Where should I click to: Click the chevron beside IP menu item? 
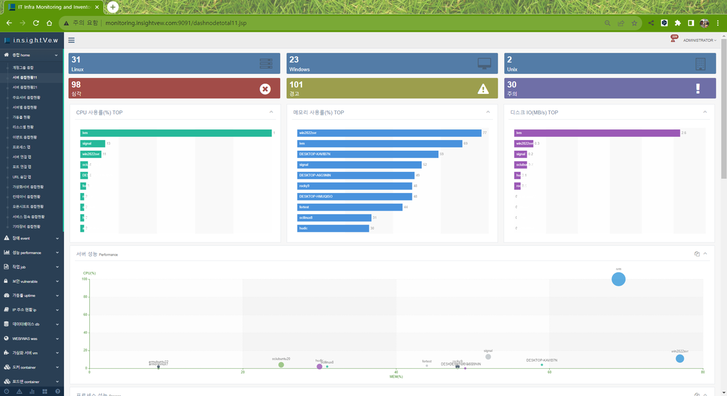coord(57,310)
